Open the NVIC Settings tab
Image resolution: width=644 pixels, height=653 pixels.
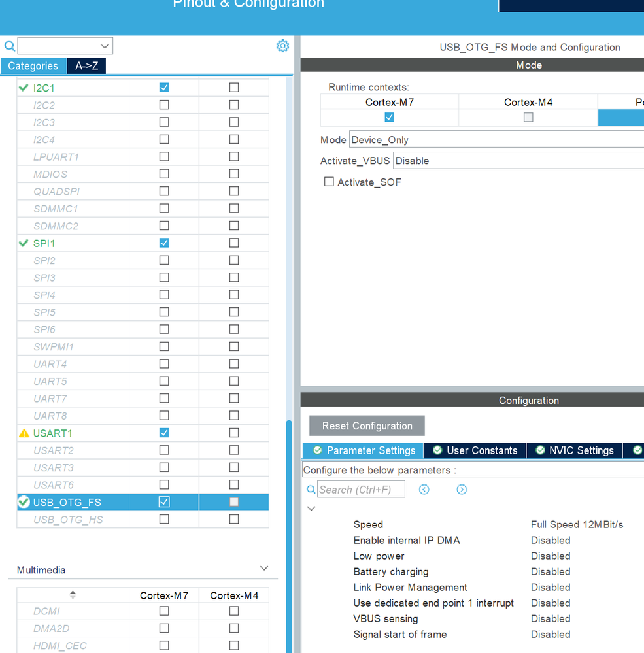coord(575,450)
